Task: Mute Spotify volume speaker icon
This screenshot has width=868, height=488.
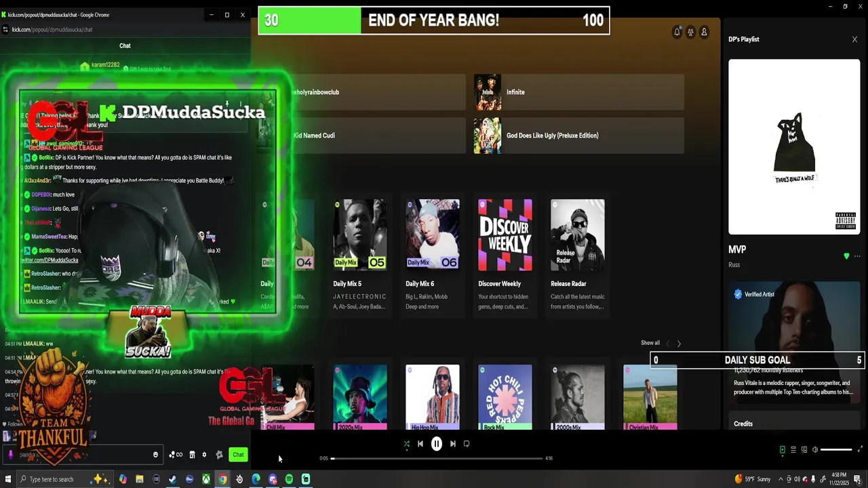Action: click(815, 449)
